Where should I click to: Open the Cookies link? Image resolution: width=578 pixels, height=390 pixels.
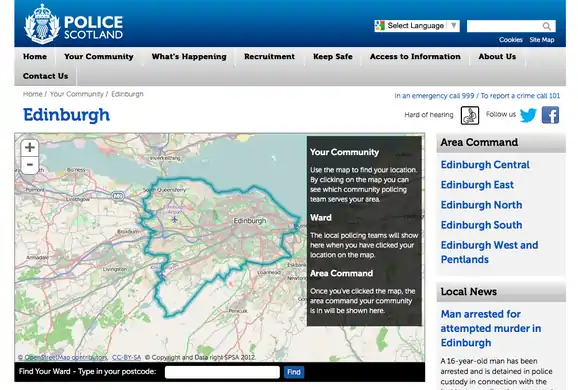tap(511, 40)
